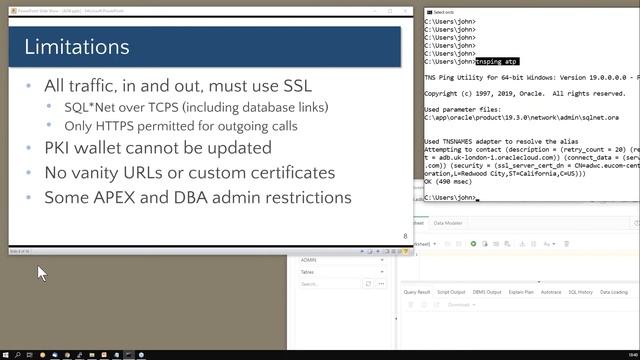
Task: Click the taskbar clock in system tray
Action: (633, 355)
